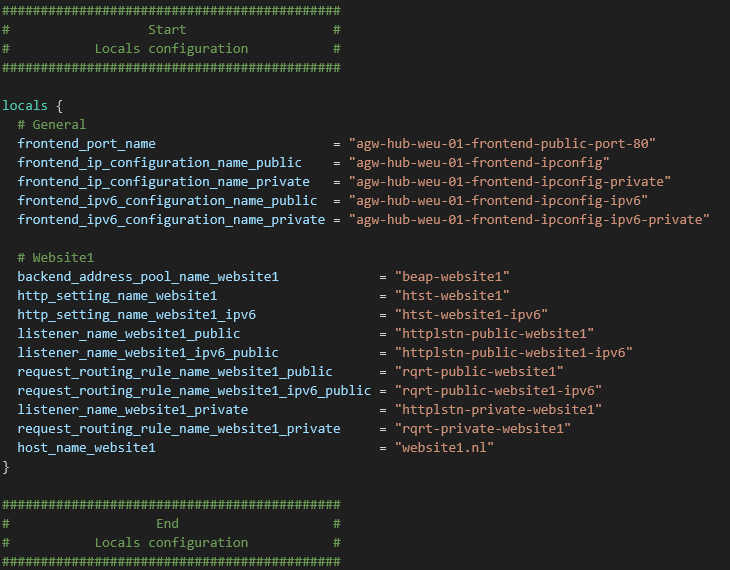Image resolution: width=730 pixels, height=570 pixels.
Task: Click the closing brace of locals block
Action: 6,466
